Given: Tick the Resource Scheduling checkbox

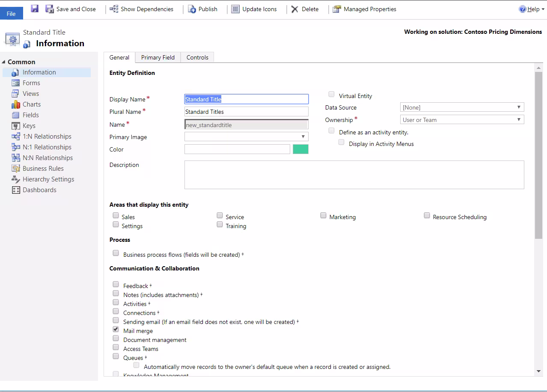Looking at the screenshot, I should [427, 215].
